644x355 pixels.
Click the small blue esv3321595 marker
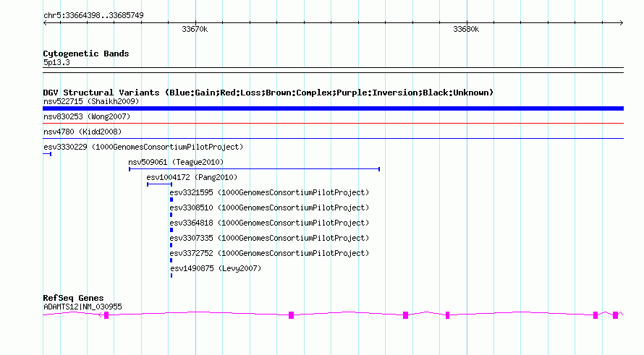pos(171,200)
